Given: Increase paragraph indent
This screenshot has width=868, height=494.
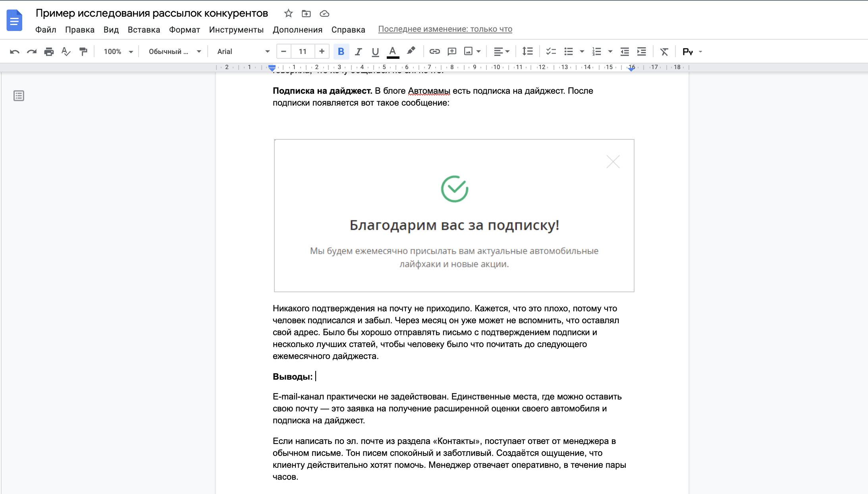Looking at the screenshot, I should pos(642,52).
